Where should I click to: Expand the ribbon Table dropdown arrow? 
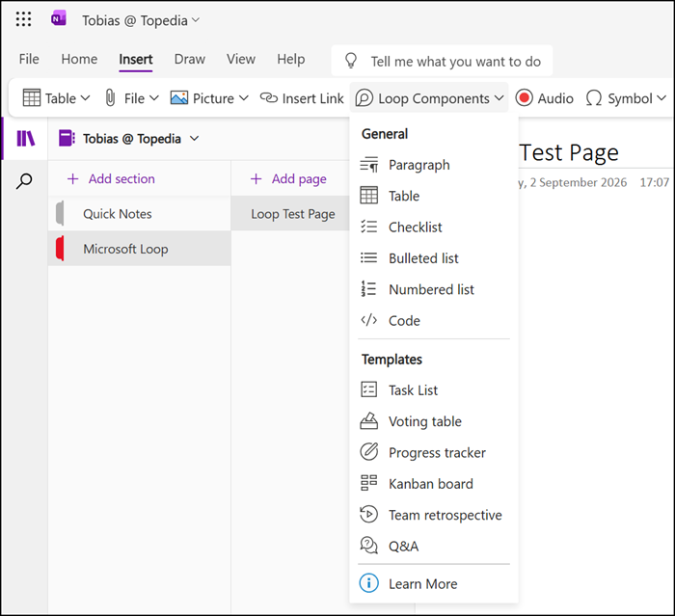(x=85, y=97)
